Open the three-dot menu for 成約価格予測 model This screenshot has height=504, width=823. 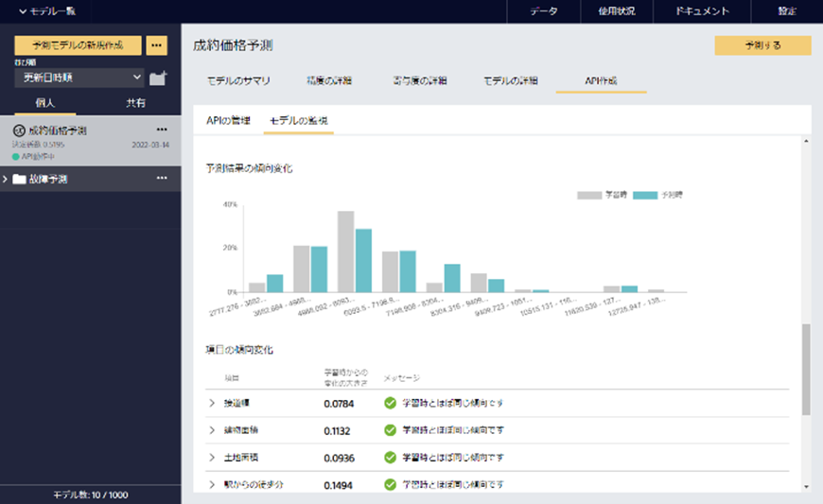pyautogui.click(x=162, y=130)
